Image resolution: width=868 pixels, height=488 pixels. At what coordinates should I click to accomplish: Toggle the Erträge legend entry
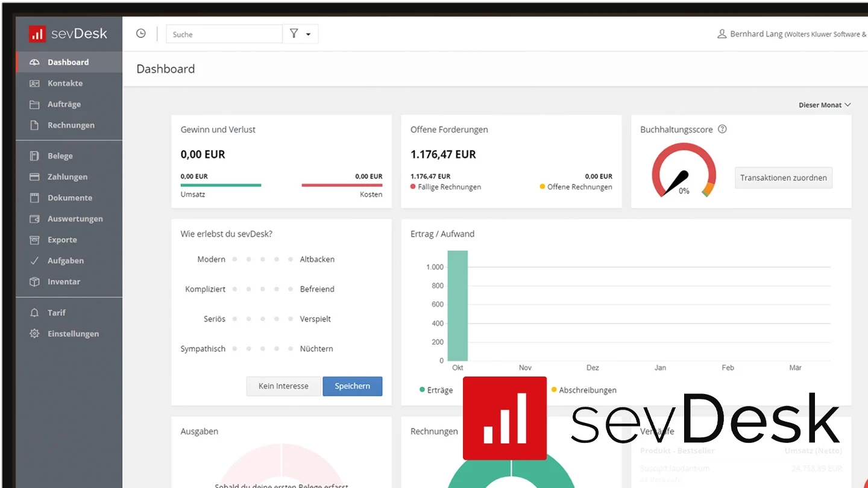pos(436,390)
